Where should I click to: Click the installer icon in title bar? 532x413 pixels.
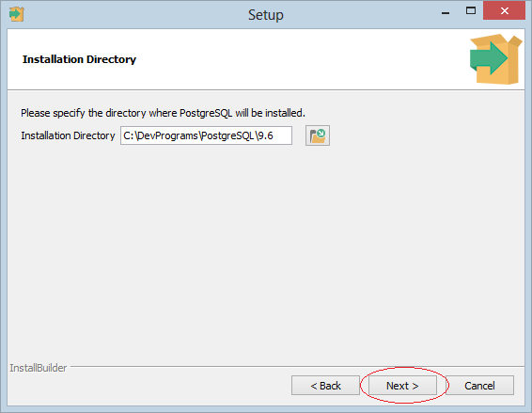click(16, 14)
